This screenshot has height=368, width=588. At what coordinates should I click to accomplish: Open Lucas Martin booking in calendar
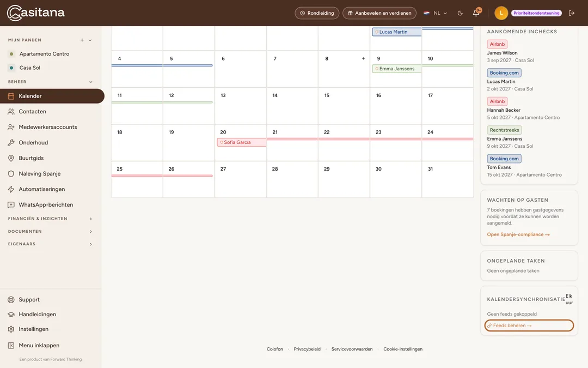point(397,32)
